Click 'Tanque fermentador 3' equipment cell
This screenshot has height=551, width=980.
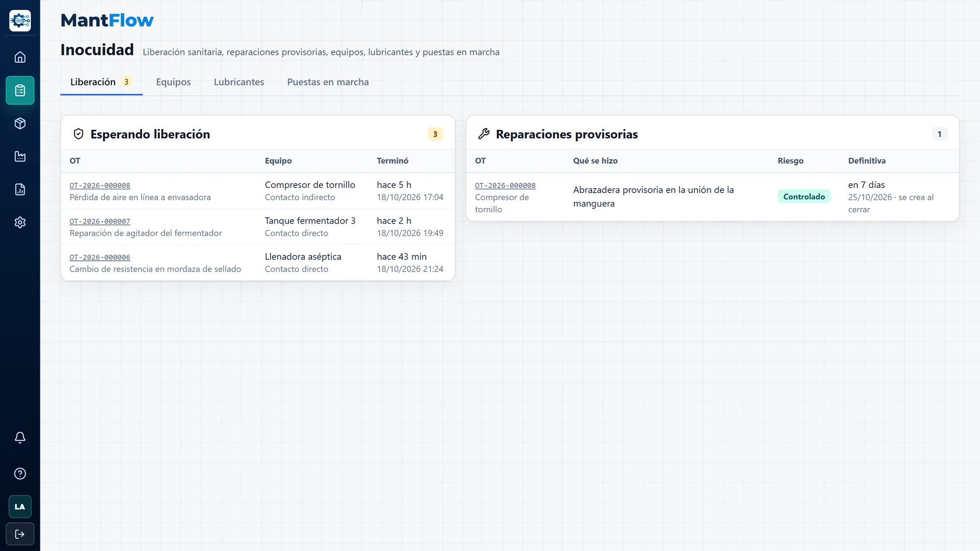310,221
